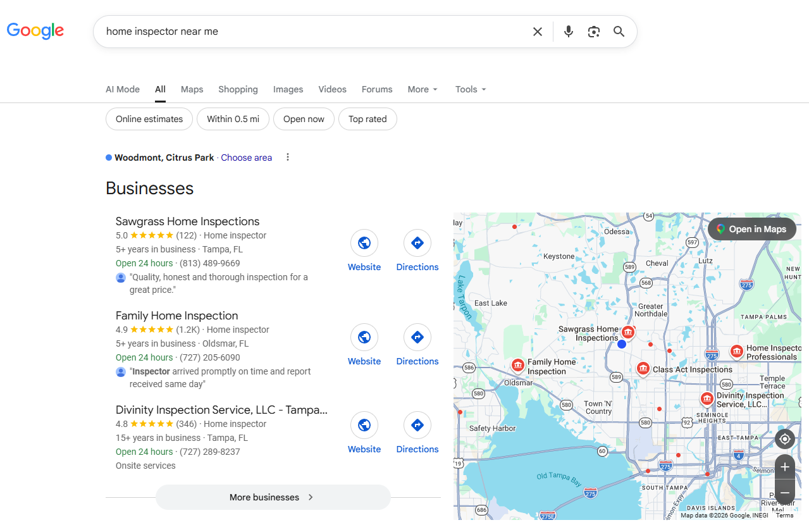Open the Tools dropdown
The width and height of the screenshot is (809, 532).
point(471,89)
